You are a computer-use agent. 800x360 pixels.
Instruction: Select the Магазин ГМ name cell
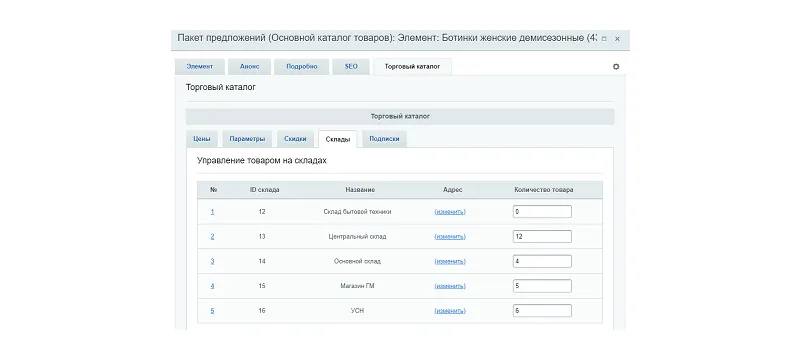[357, 286]
